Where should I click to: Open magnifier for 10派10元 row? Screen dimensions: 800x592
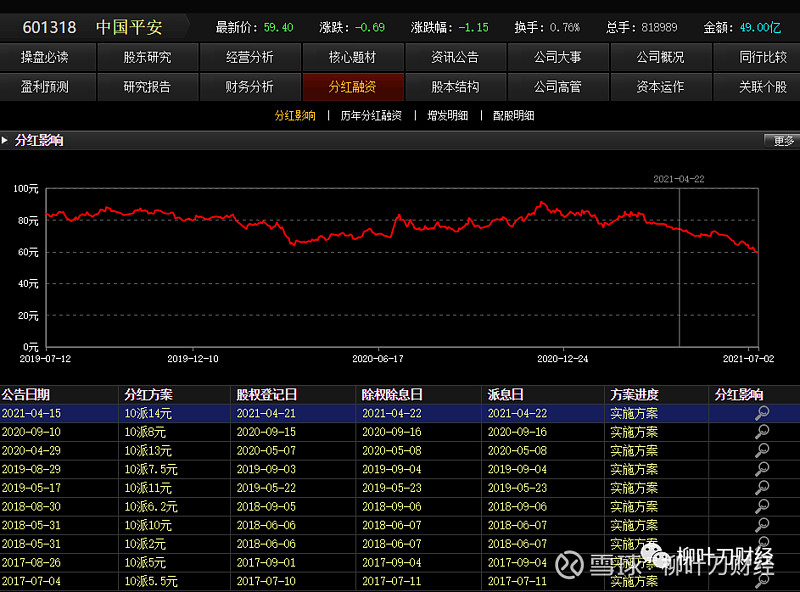(762, 525)
